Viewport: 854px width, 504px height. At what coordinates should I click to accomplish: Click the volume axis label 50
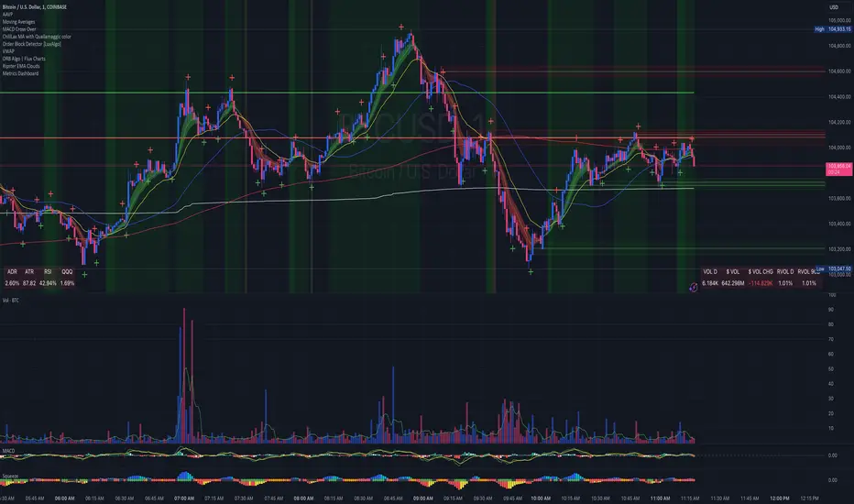(x=831, y=369)
